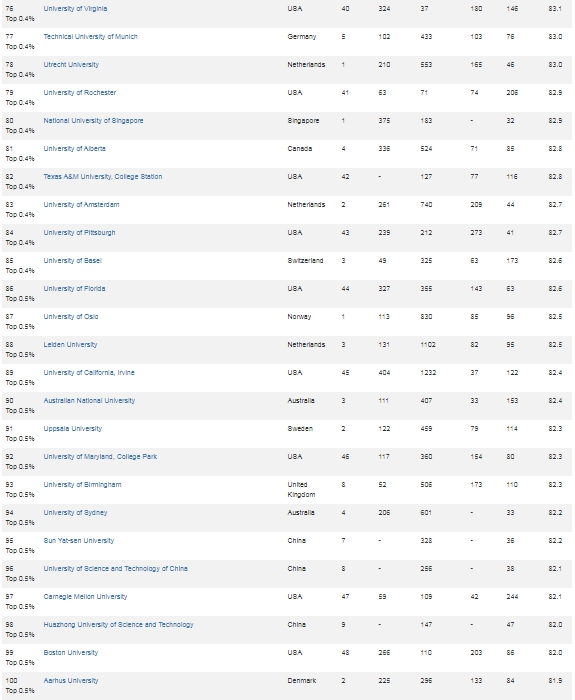Image resolution: width=575 pixels, height=700 pixels.
Task: Select University of Rochester link
Action: [x=79, y=93]
